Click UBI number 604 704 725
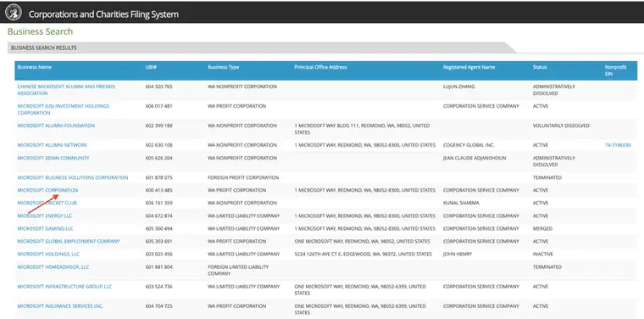The width and height of the screenshot is (644, 319). (x=159, y=306)
